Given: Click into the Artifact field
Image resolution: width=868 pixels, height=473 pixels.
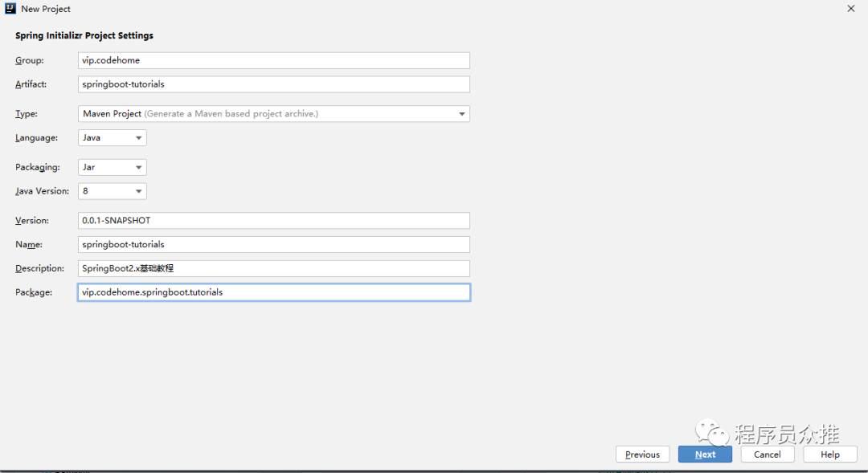Looking at the screenshot, I should pos(274,84).
